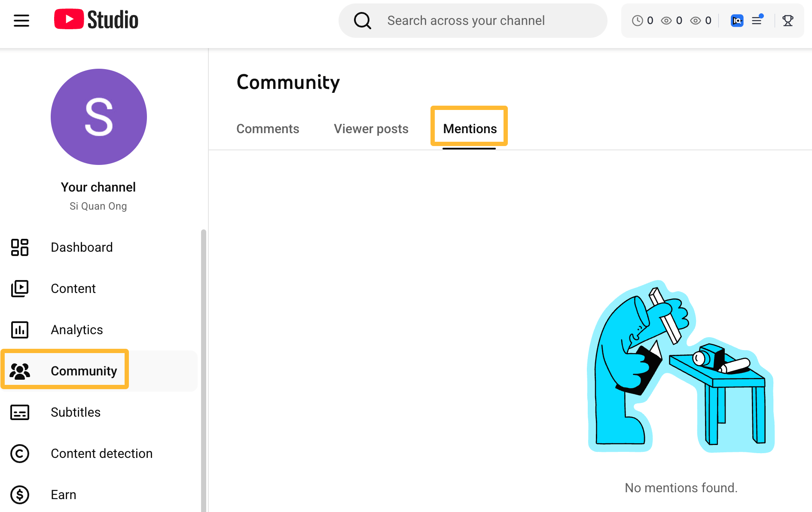
Task: Check notifications via the list icon
Action: point(757,20)
